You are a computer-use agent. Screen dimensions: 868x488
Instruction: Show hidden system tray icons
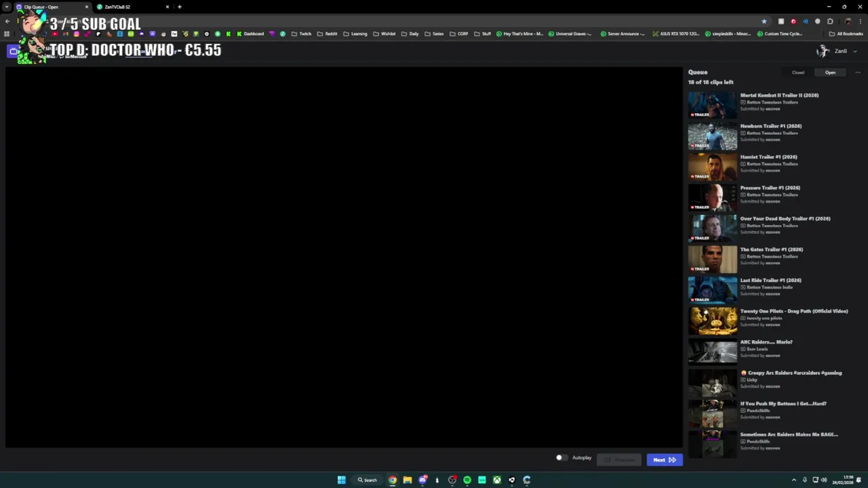pos(794,480)
